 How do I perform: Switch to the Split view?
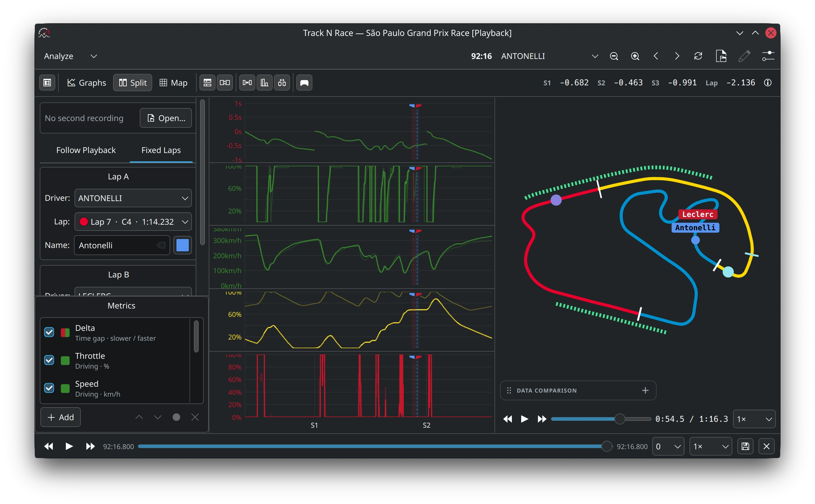(x=133, y=83)
